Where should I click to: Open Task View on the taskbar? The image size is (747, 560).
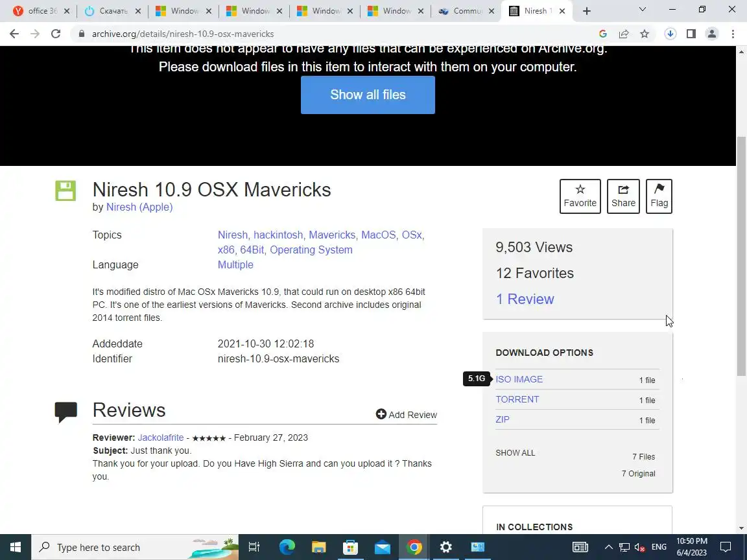[254, 547]
